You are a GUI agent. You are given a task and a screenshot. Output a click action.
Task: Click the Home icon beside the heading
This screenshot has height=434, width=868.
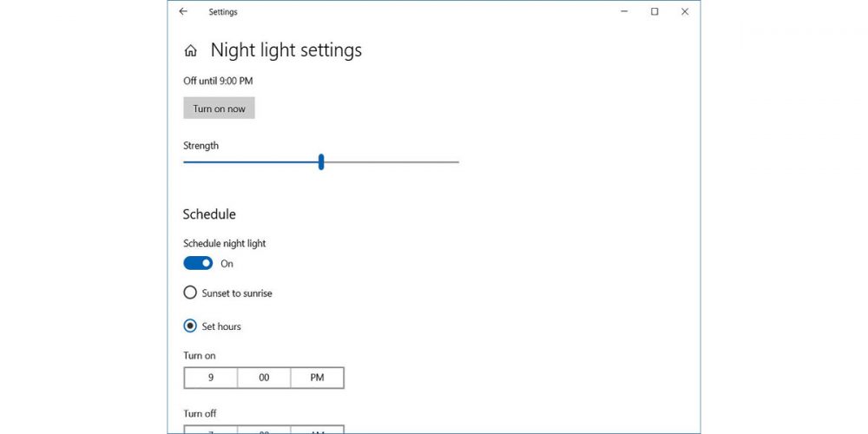(191, 51)
